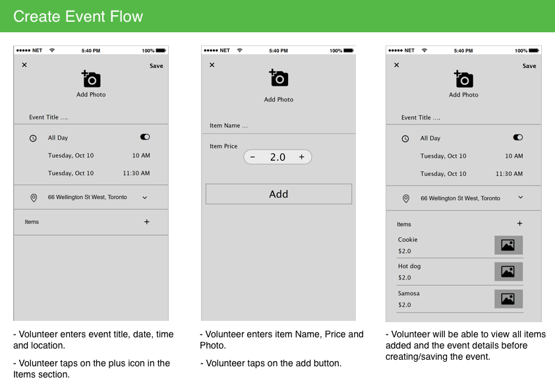Expand the Wellington St West address dropdown
This screenshot has height=392, width=555.
click(x=144, y=197)
